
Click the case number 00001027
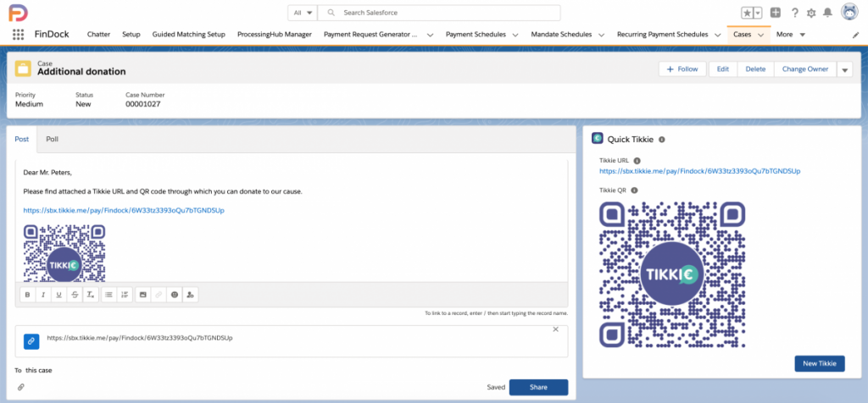point(142,103)
